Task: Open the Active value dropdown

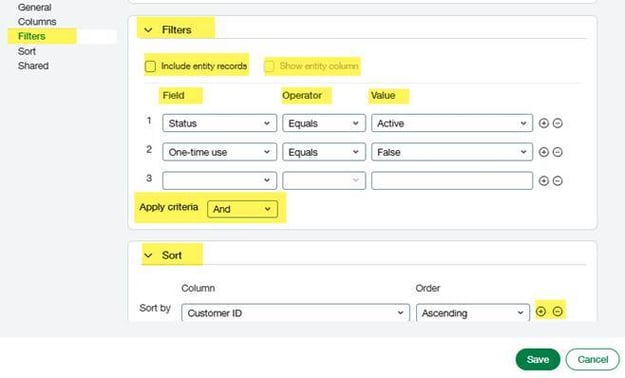Action: (x=452, y=123)
